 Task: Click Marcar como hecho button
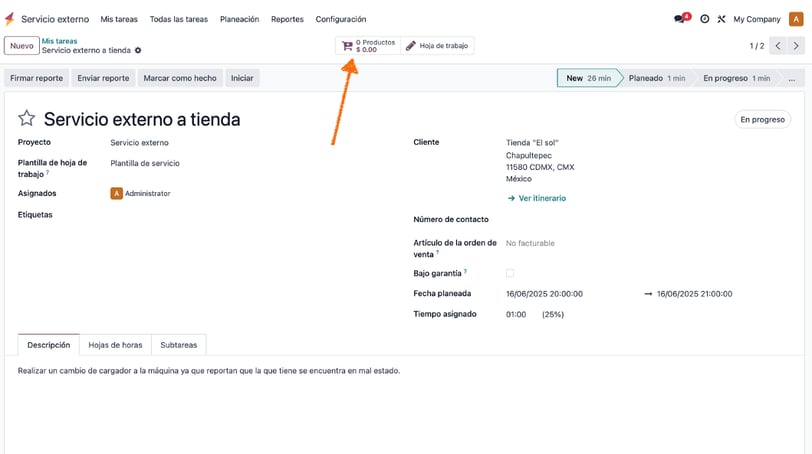click(180, 78)
